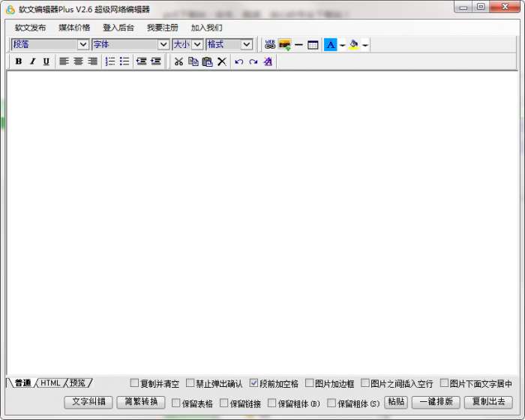Insert a numbered list
This screenshot has width=525, height=420.
coord(110,61)
